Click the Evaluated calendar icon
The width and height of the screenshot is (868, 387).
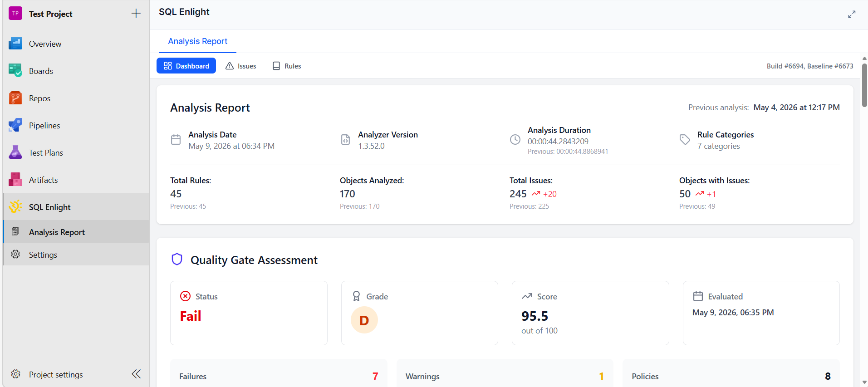[698, 296]
